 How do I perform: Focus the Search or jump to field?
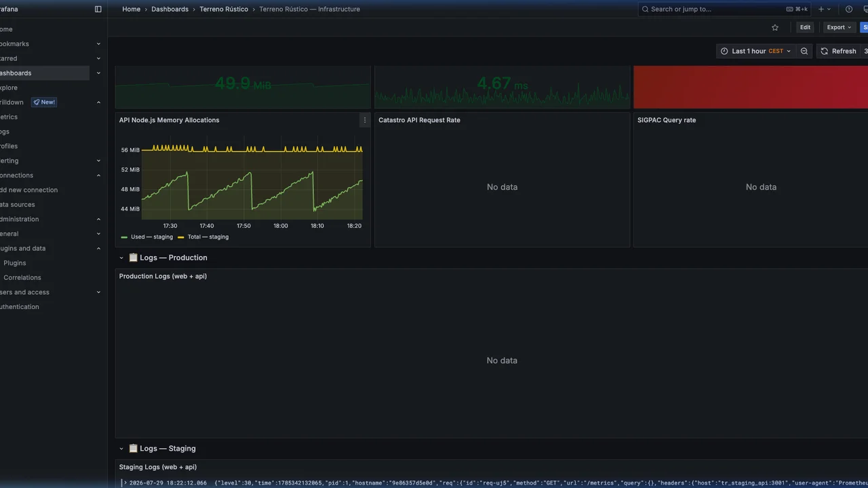click(x=725, y=9)
